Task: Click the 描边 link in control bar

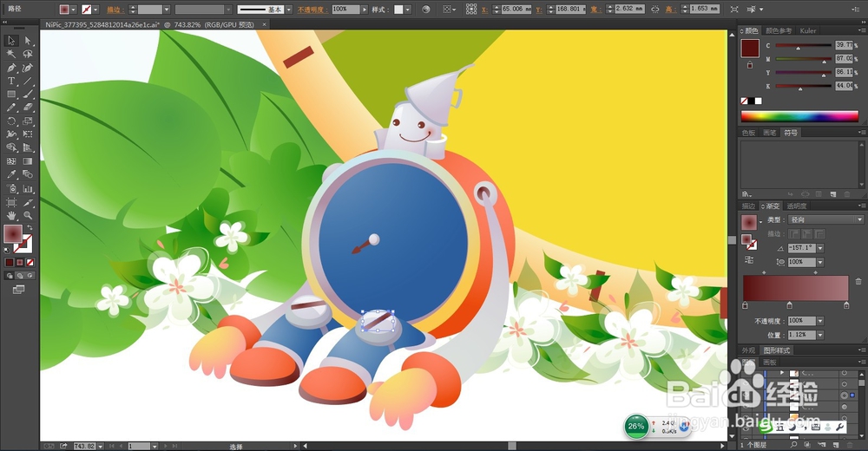Action: [114, 10]
